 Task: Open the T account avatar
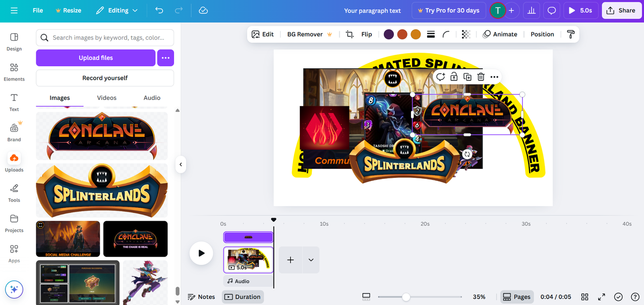498,11
